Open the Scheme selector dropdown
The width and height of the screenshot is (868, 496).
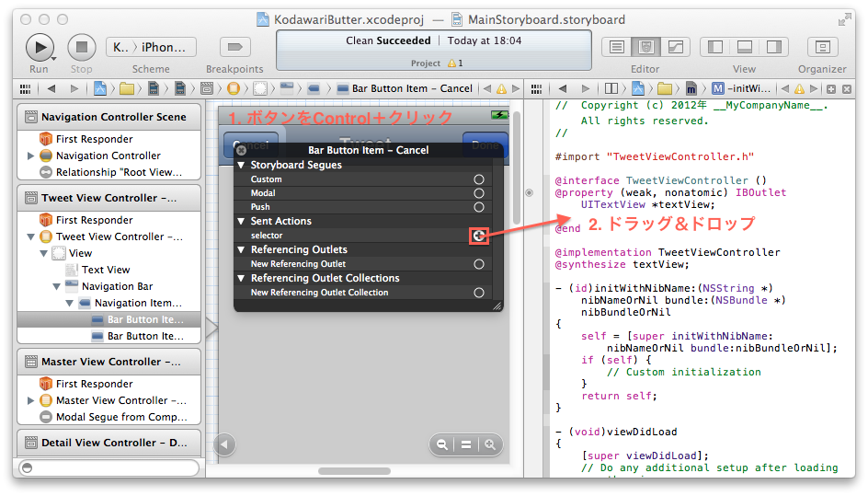pos(151,47)
